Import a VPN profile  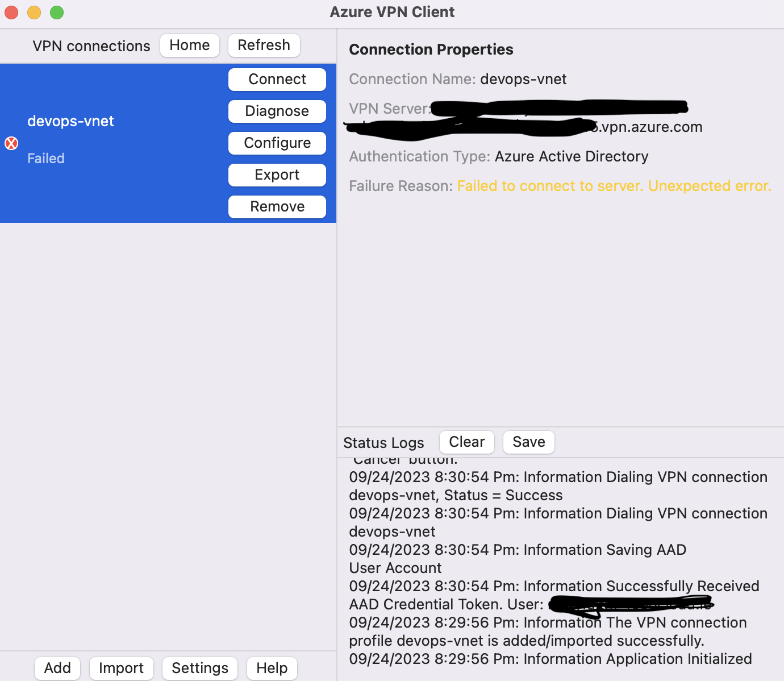[x=122, y=668]
